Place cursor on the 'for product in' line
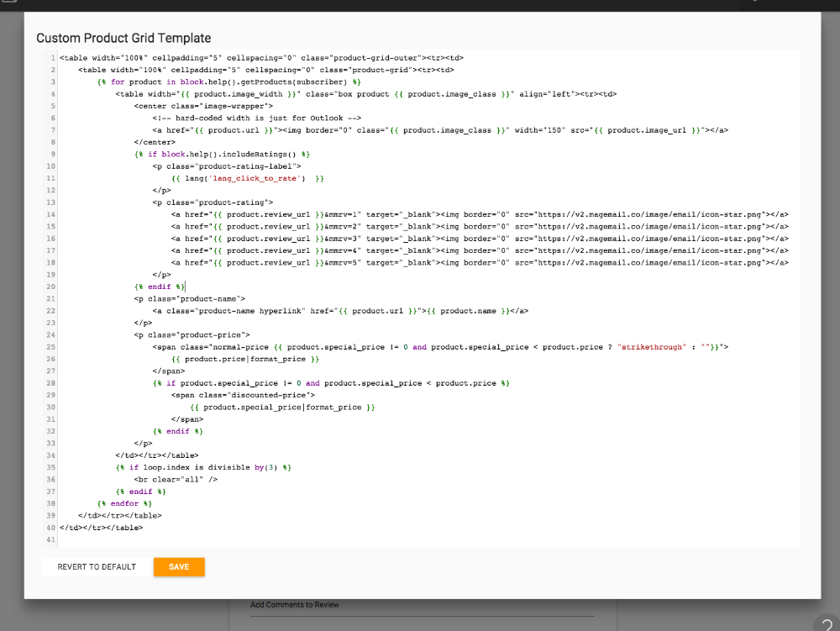 click(228, 82)
